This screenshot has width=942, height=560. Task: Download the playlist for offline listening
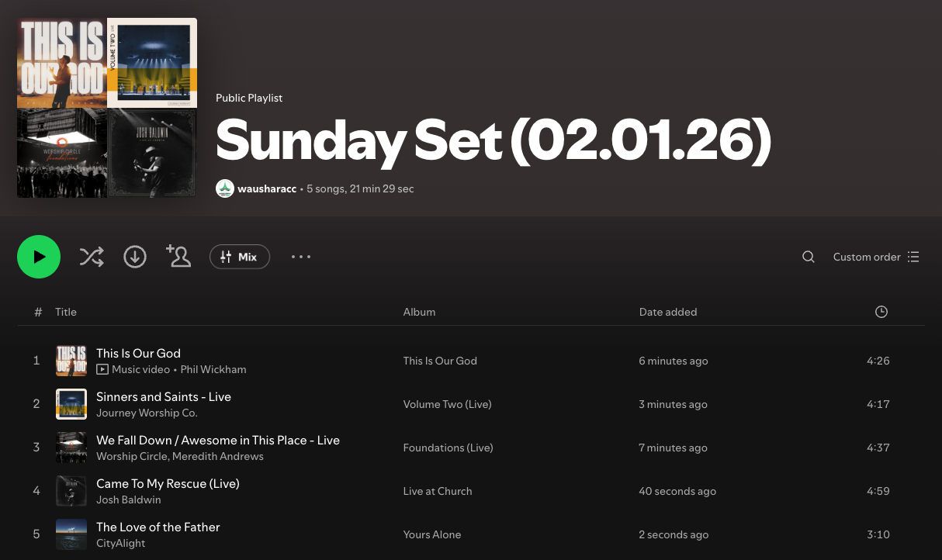click(135, 257)
